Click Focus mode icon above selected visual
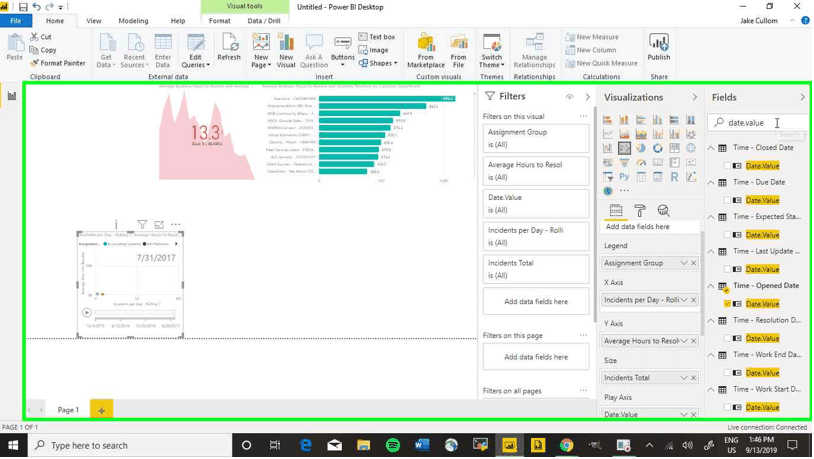Screen dimensions: 814x459 tap(159, 224)
